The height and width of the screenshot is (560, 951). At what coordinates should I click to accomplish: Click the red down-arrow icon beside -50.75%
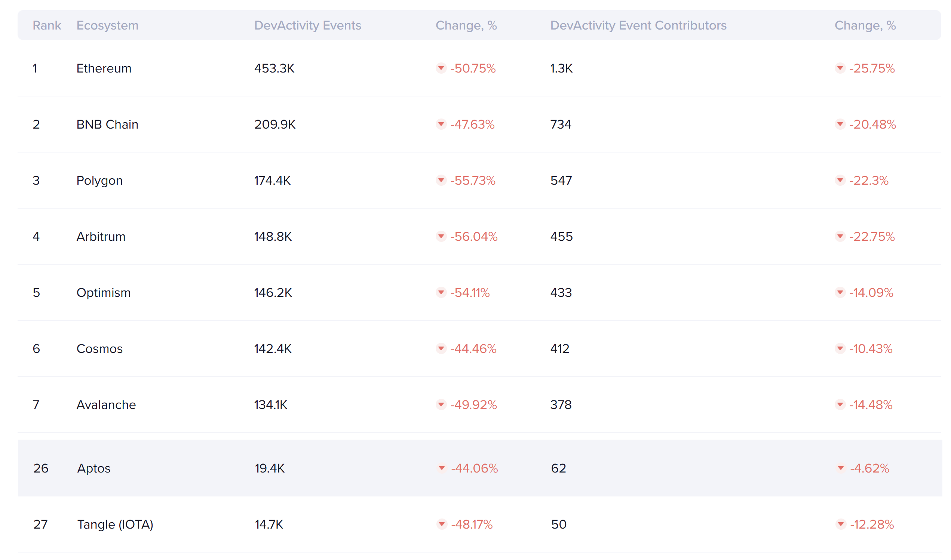tap(441, 68)
